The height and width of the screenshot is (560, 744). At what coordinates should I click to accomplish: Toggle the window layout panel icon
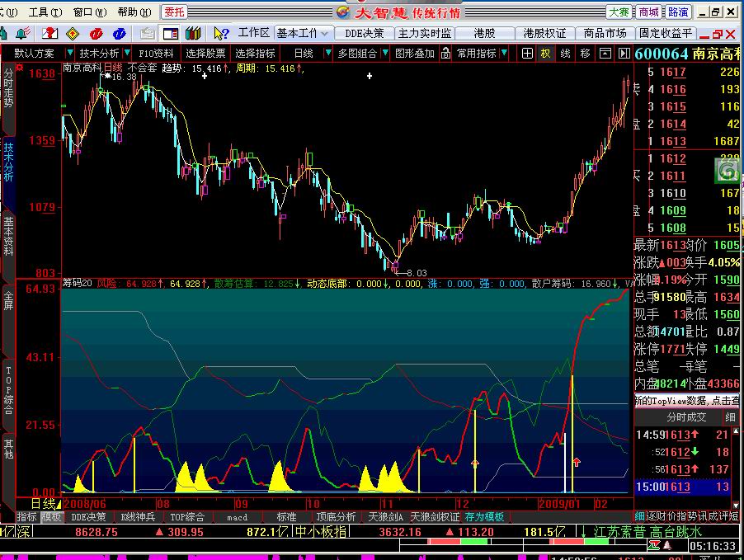tap(171, 33)
